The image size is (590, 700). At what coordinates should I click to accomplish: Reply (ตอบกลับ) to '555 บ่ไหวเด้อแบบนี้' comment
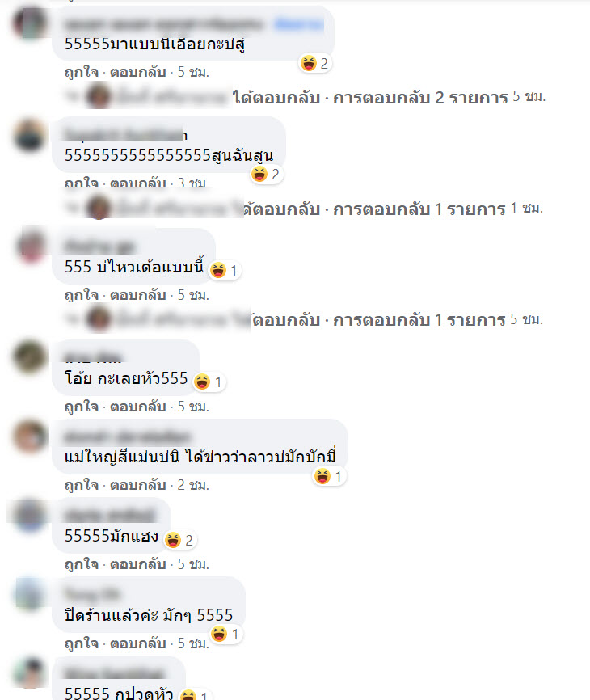coord(138,295)
